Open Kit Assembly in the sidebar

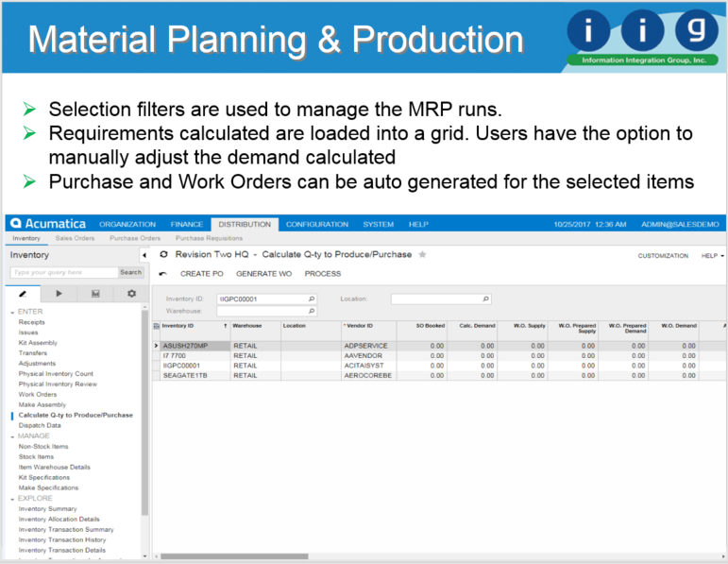click(x=38, y=343)
